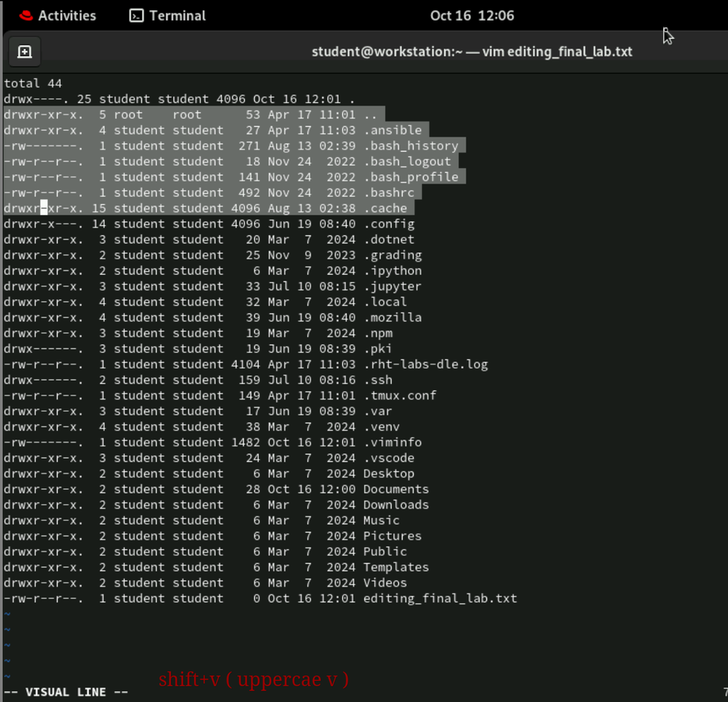Image resolution: width=728 pixels, height=702 pixels.
Task: Click the highlighted .cache directory line
Action: pyautogui.click(x=385, y=208)
